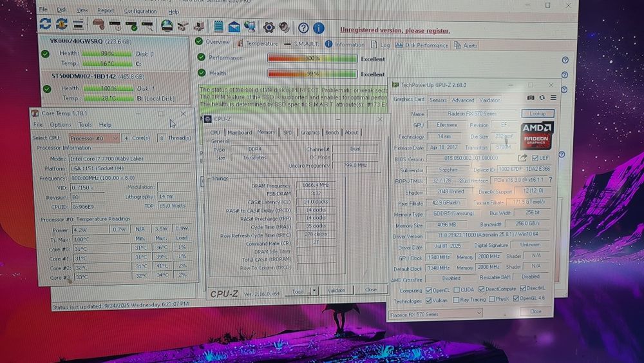Click the GPU-Z refresh icon
The image size is (644, 363).
(x=542, y=98)
